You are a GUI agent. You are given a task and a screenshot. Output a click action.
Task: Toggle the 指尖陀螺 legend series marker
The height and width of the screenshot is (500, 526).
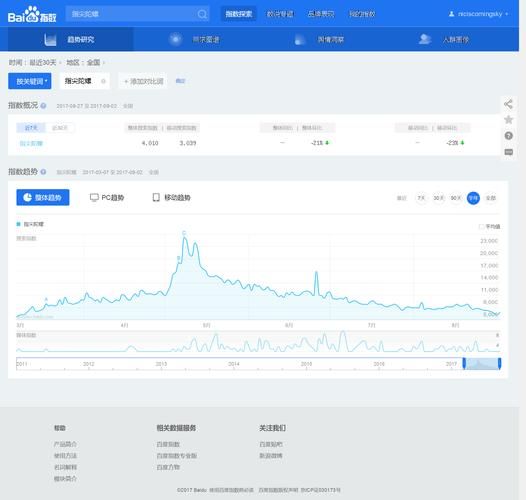coord(18,224)
